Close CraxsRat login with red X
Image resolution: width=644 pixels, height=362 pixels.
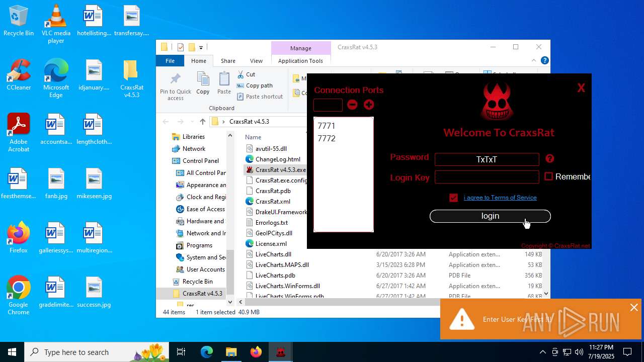[x=581, y=88]
